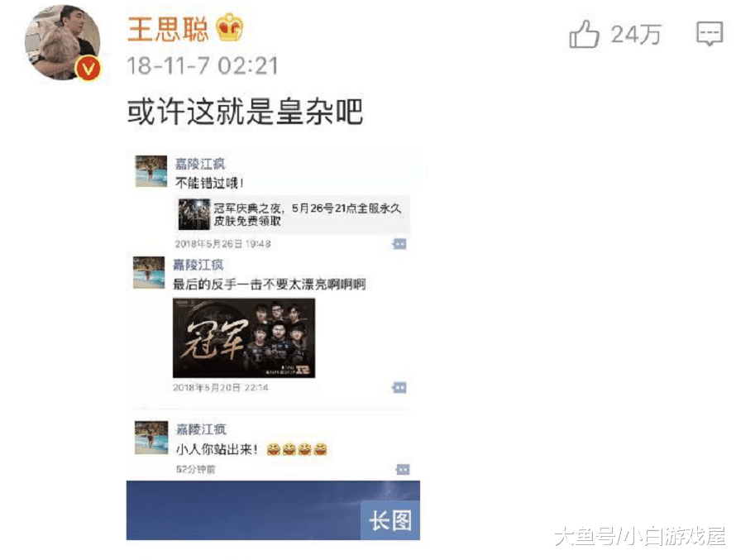Tap the orange V verification badge

click(88, 69)
